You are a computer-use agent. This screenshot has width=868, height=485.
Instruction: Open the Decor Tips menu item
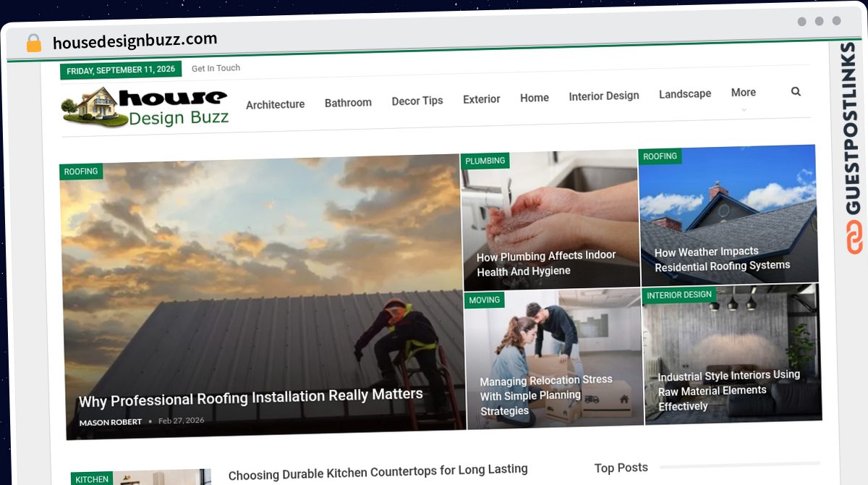tap(417, 101)
